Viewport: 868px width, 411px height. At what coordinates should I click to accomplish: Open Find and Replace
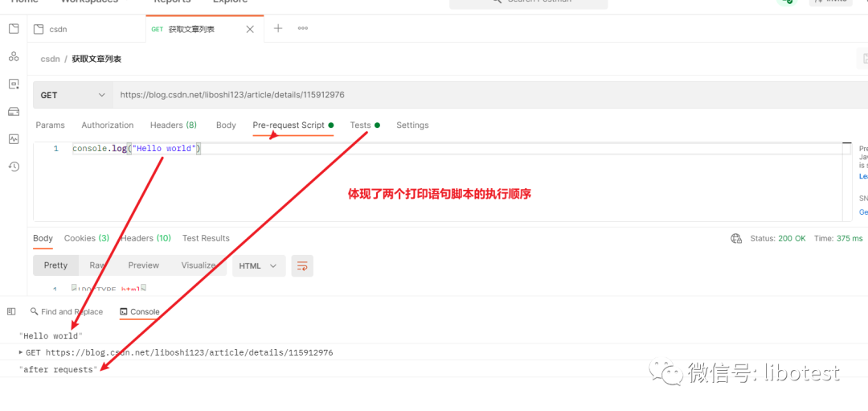pyautogui.click(x=67, y=312)
